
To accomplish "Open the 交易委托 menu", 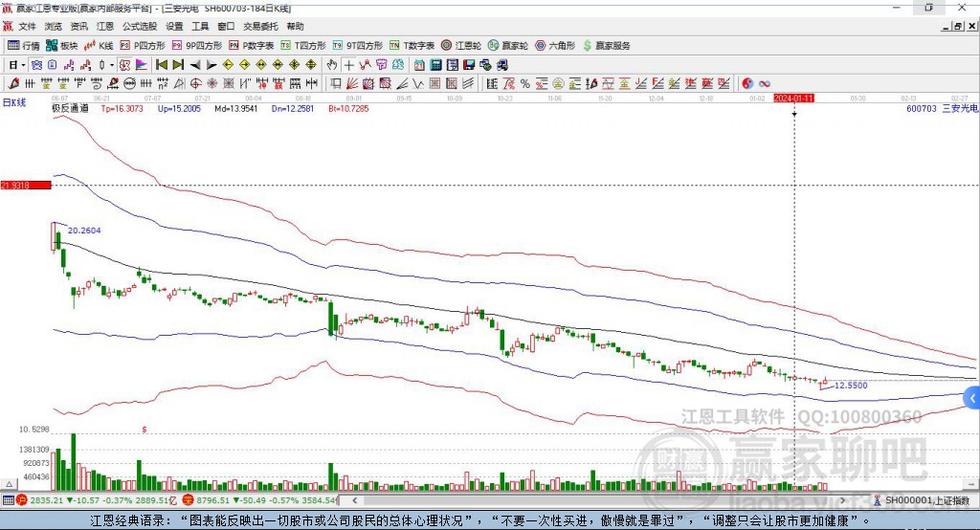I will tap(260, 26).
